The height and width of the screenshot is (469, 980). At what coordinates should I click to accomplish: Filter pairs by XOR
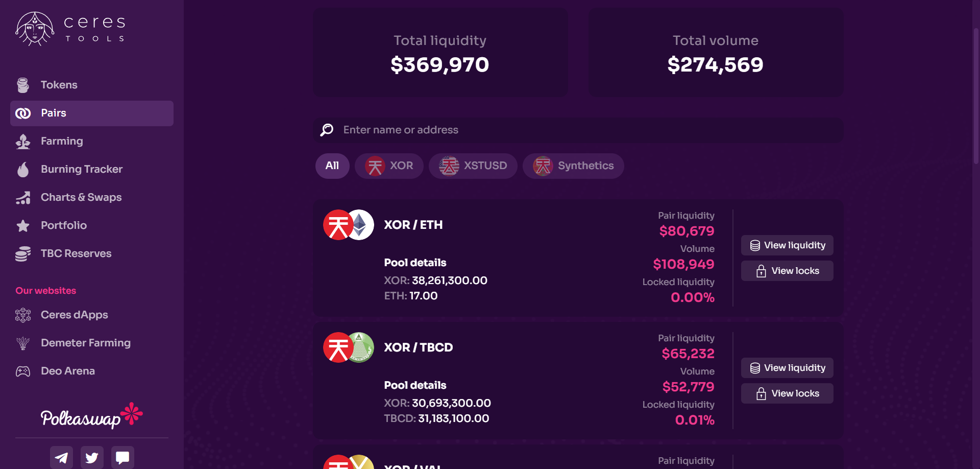[389, 166]
